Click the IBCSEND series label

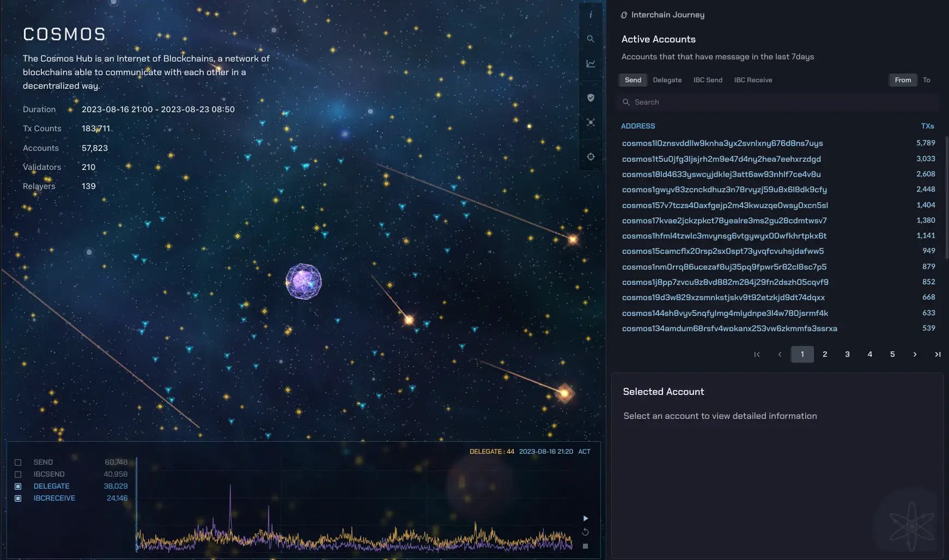click(49, 474)
